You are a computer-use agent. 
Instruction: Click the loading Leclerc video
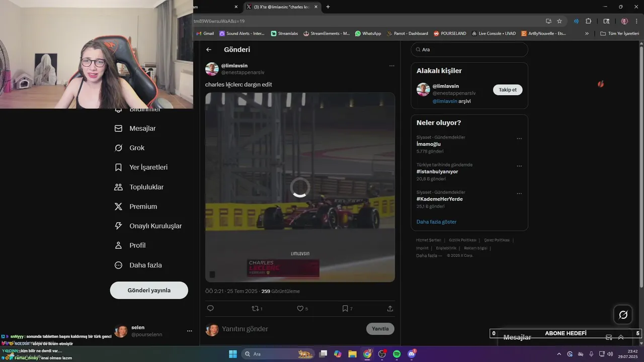coord(300,187)
